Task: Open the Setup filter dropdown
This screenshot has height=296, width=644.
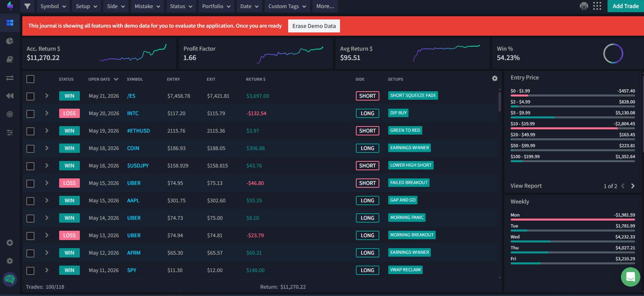Action: point(87,6)
